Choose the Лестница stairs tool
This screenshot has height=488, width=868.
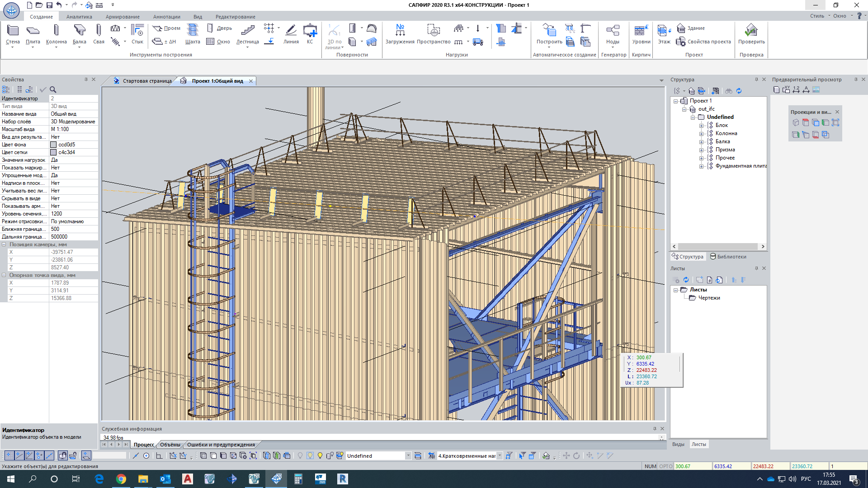[247, 34]
